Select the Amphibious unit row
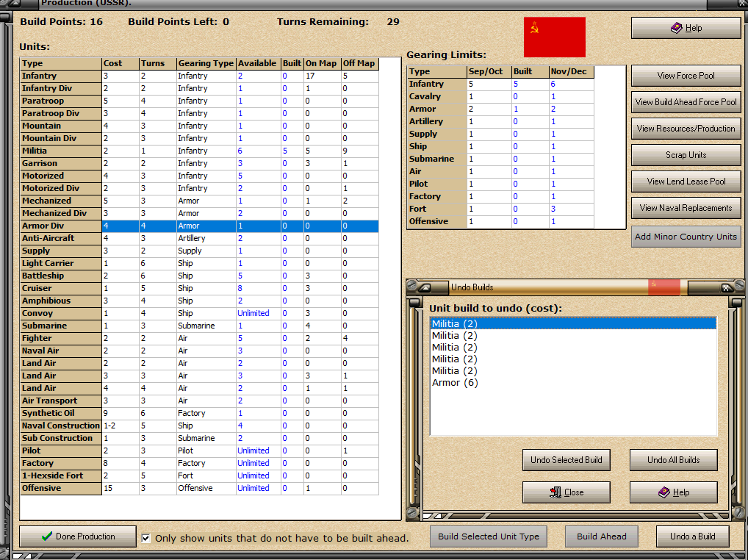Viewport: 748px width, 560px height. click(199, 301)
